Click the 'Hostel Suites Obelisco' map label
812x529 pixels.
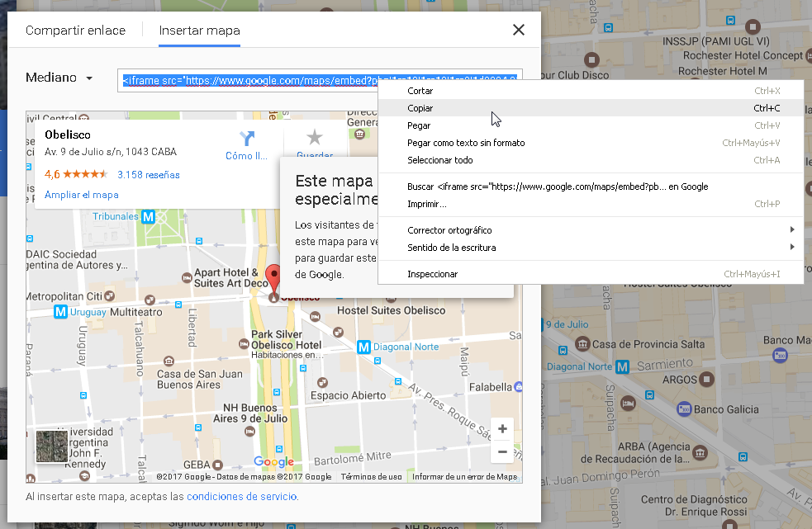391,310
